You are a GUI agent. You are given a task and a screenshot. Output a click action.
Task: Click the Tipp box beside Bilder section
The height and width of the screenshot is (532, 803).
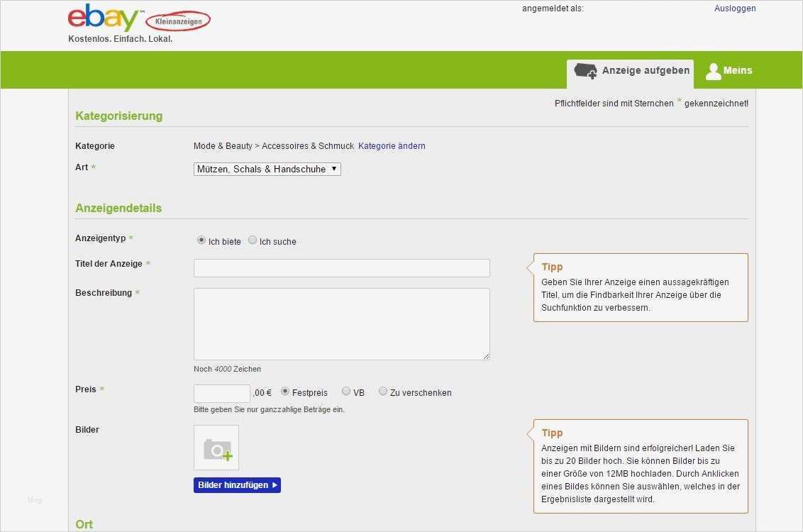pyautogui.click(x=641, y=466)
